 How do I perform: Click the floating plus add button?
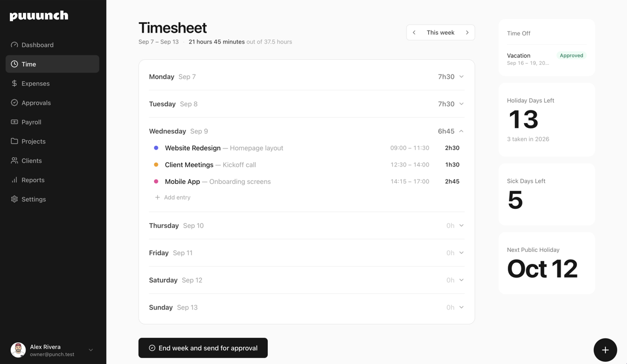pos(605,350)
